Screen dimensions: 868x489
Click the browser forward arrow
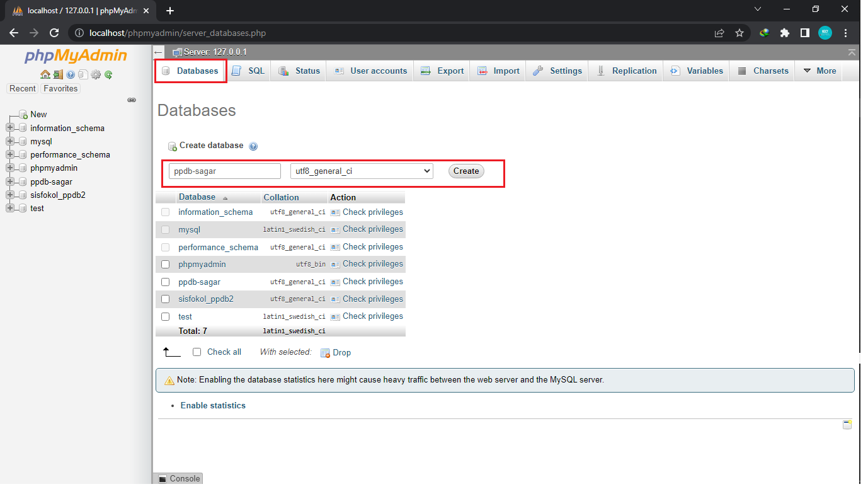34,33
